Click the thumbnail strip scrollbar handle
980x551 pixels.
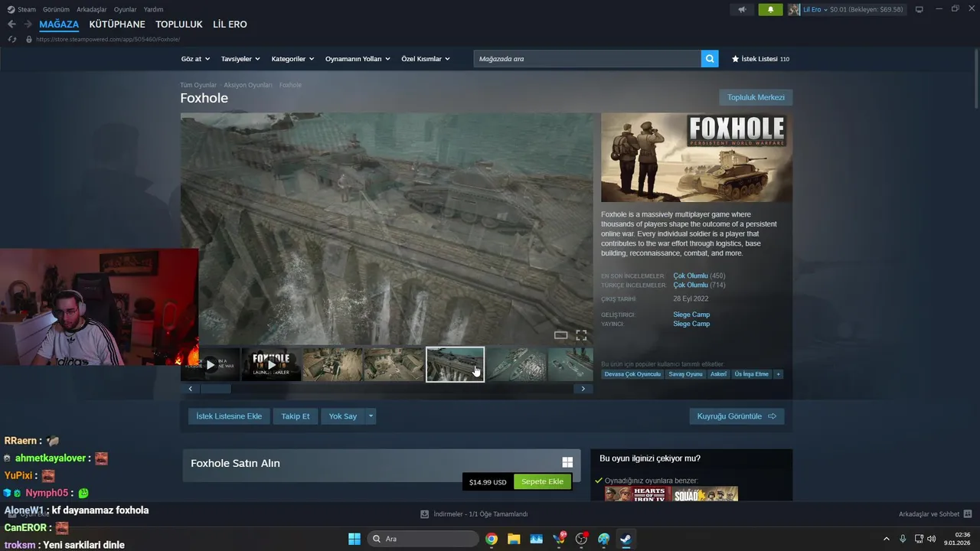215,389
